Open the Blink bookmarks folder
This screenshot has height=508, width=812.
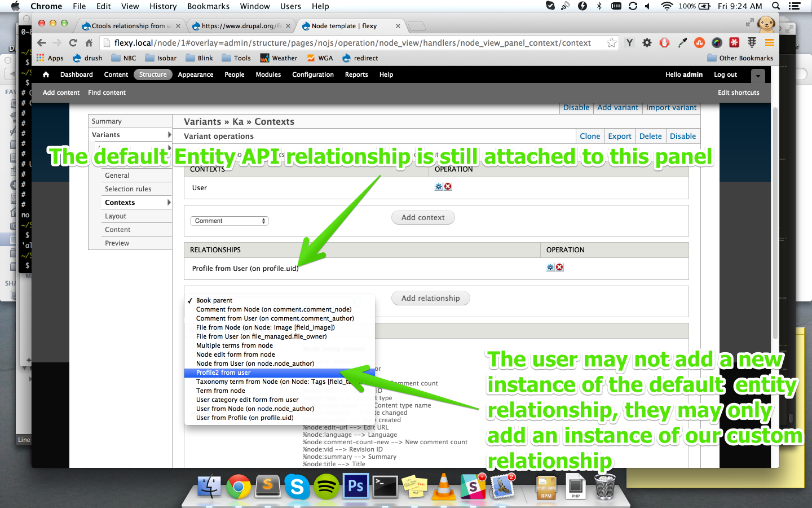pos(200,58)
